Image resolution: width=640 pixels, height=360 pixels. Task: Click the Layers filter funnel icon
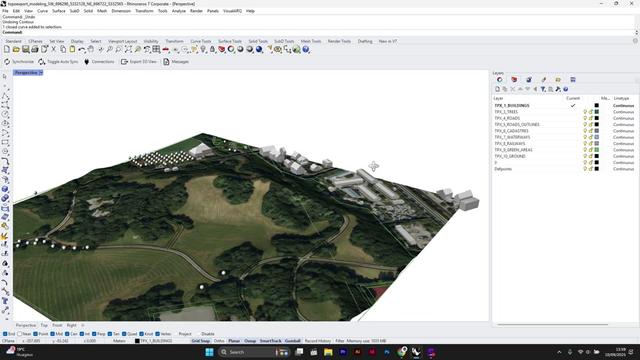pyautogui.click(x=543, y=89)
